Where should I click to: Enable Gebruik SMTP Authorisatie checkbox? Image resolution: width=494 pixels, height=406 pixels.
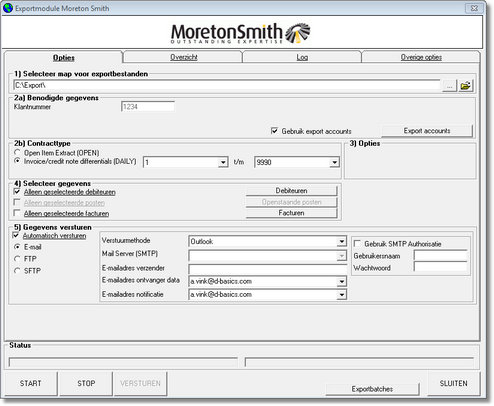click(357, 243)
